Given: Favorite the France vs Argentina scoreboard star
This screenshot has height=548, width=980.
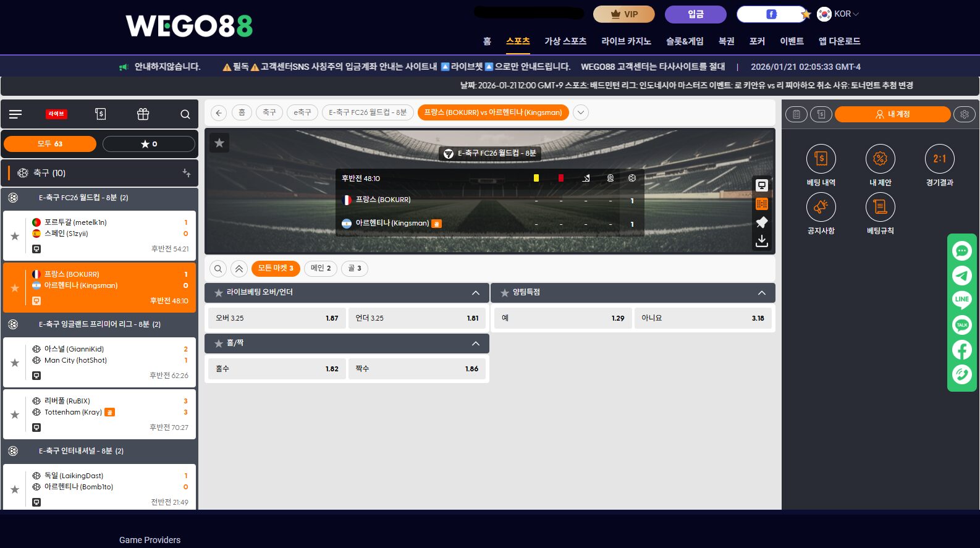Looking at the screenshot, I should pyautogui.click(x=219, y=143).
